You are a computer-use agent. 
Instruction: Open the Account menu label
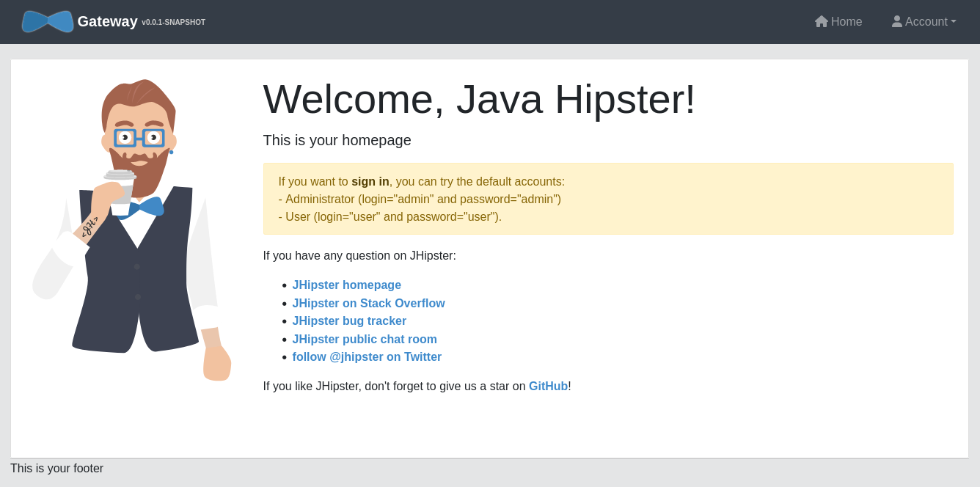coord(926,22)
